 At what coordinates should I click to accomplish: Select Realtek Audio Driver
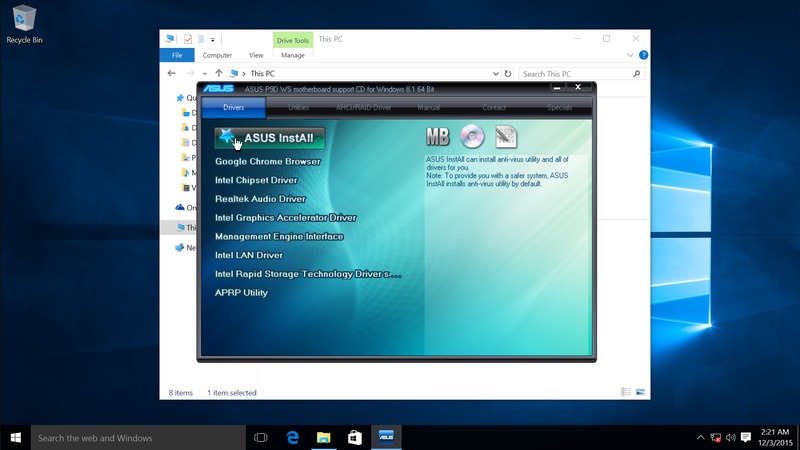click(260, 199)
